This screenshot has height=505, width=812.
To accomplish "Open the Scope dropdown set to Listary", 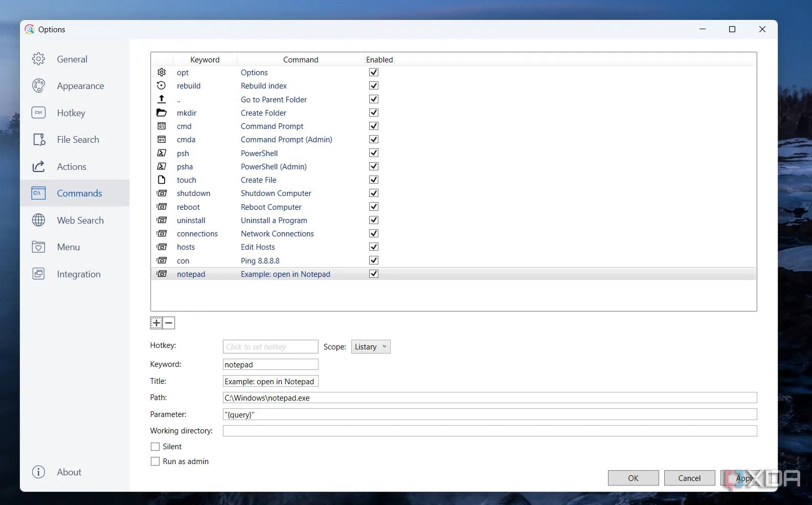I will (371, 346).
